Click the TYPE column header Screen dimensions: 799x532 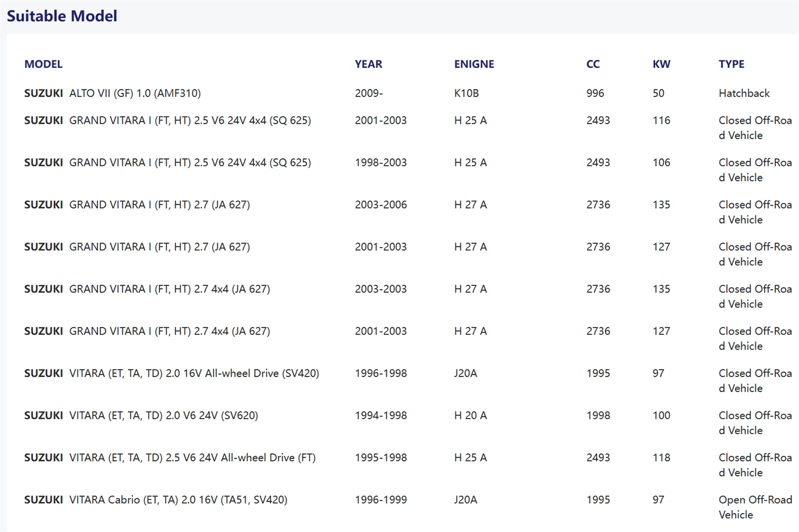[731, 64]
